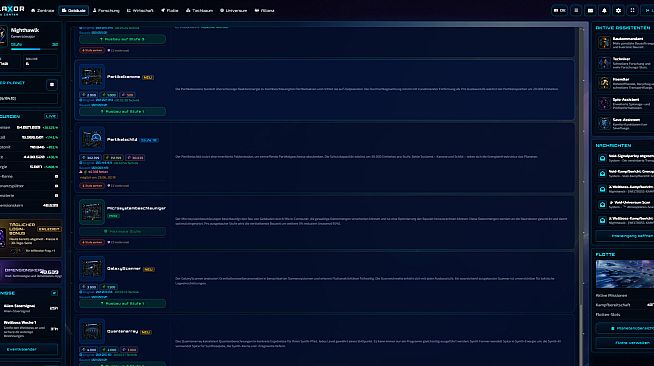The height and width of the screenshot is (366, 654).
Task: Click Ausbau auf Stufe 1 for Partikelkanone
Action: tap(123, 112)
